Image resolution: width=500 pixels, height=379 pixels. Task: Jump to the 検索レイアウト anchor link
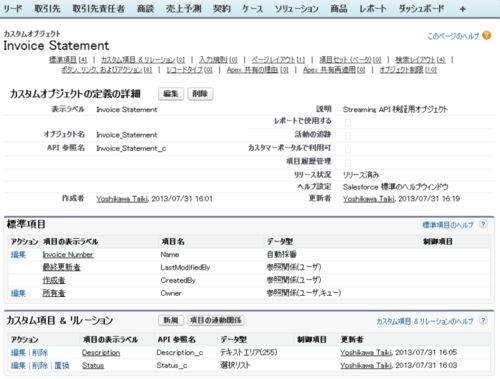pyautogui.click(x=420, y=60)
